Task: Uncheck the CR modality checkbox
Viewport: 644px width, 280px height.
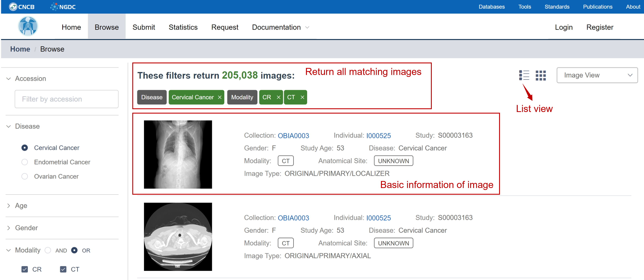Action: [x=25, y=269]
